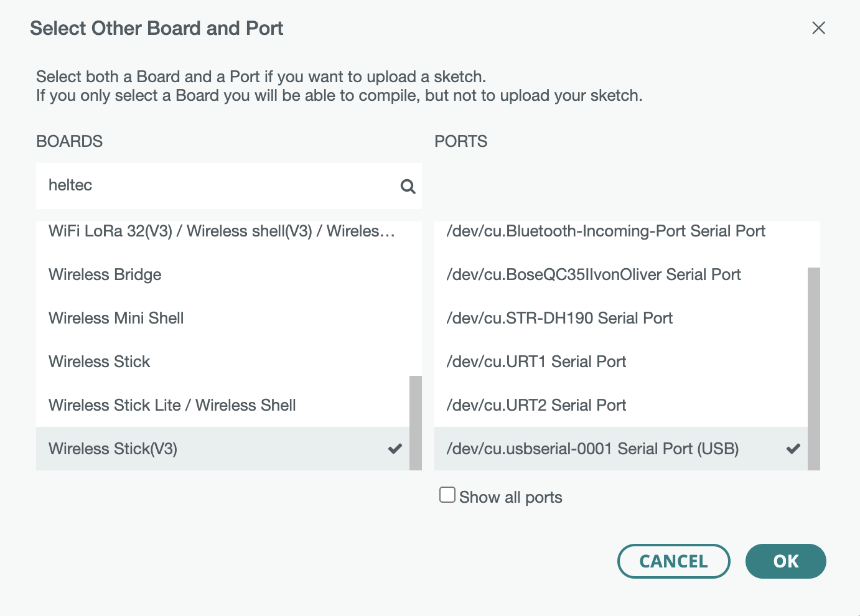Select /dev/cu.usbserial-0001 Serial Port (USB)
Viewport: 860px width, 616px height.
(x=592, y=448)
